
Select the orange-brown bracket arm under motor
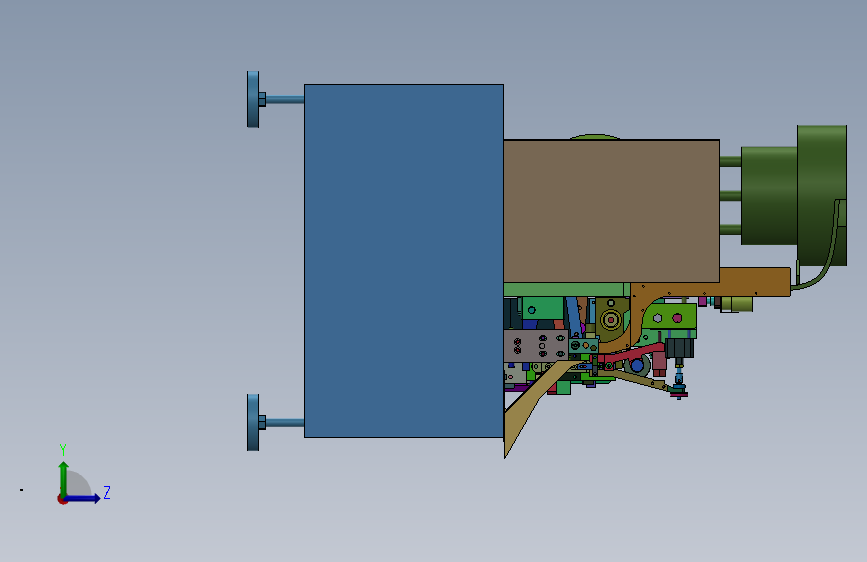point(754,282)
